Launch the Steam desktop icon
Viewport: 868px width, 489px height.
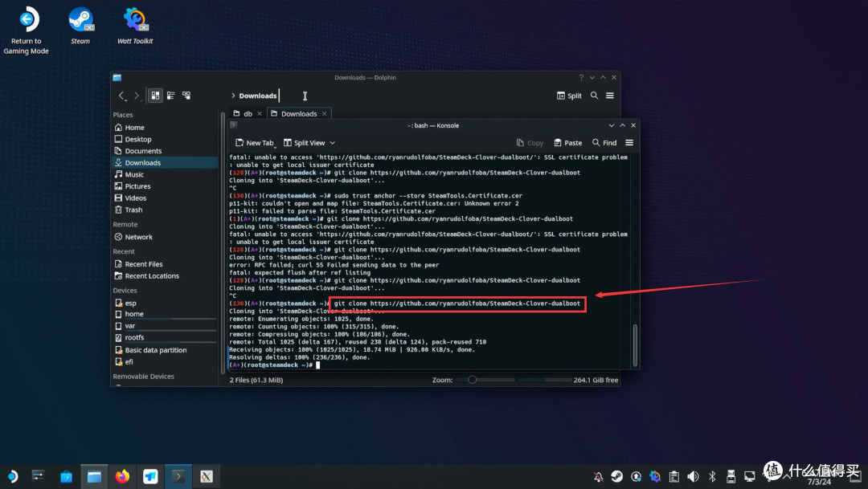[x=80, y=26]
